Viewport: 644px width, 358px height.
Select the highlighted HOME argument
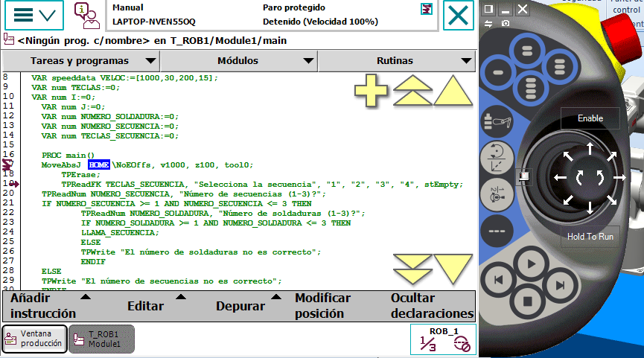tap(99, 165)
